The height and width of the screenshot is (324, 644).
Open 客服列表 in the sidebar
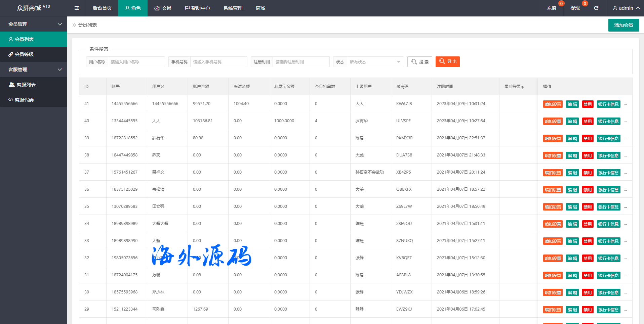tap(34, 85)
